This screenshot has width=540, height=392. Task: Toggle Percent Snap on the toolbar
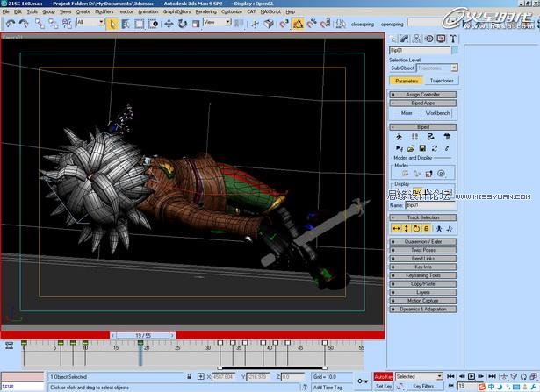(x=312, y=24)
